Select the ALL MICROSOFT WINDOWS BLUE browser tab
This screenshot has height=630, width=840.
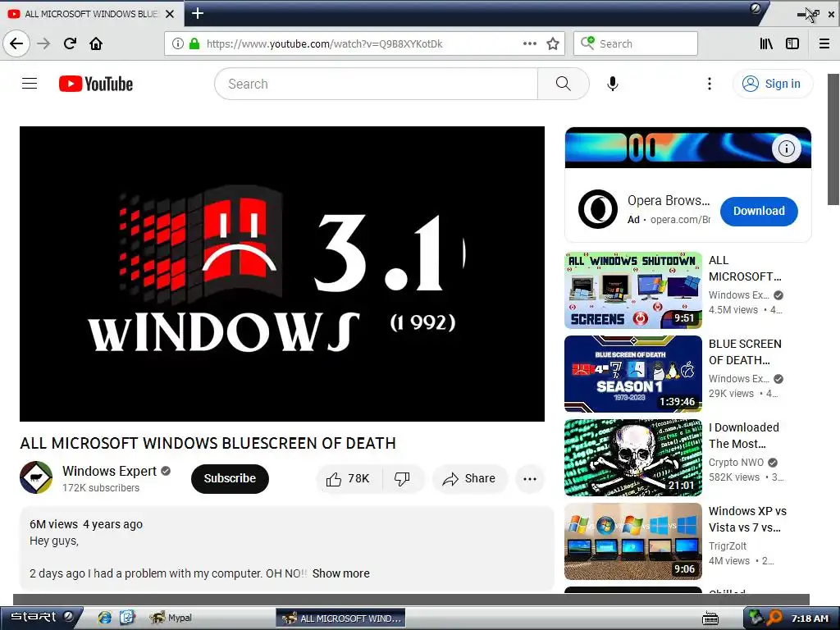click(92, 14)
